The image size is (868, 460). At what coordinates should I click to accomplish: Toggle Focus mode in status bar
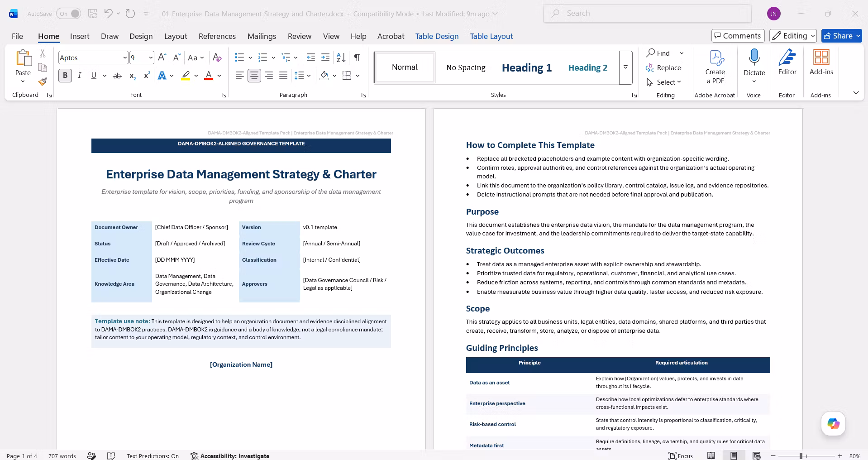(681, 455)
